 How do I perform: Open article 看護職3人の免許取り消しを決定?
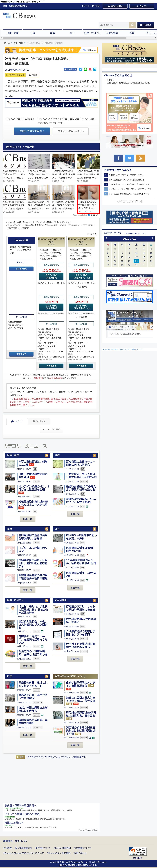pos(81,537)
